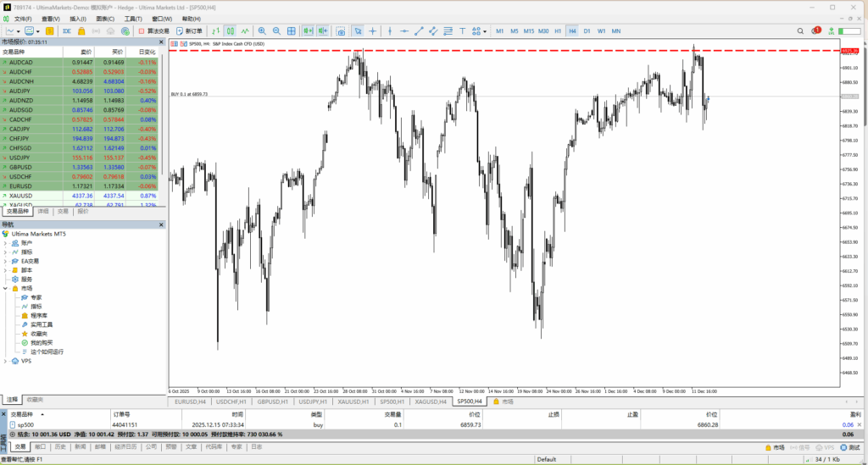Select the text label tool
Screen dimensions: 868x465
460,31
